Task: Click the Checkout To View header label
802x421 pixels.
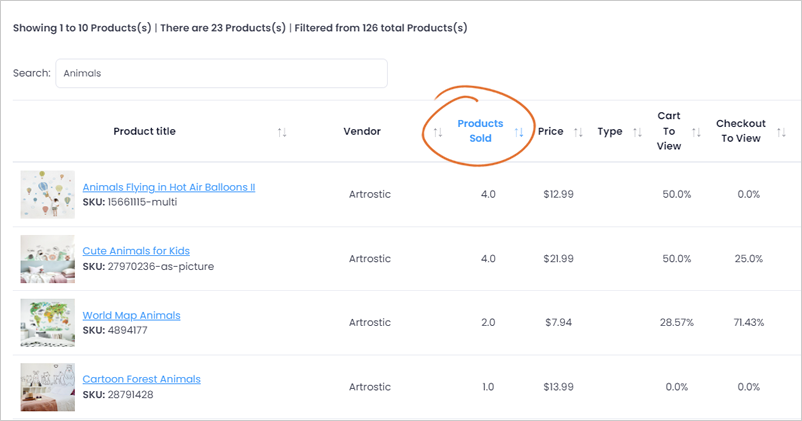Action: click(741, 131)
